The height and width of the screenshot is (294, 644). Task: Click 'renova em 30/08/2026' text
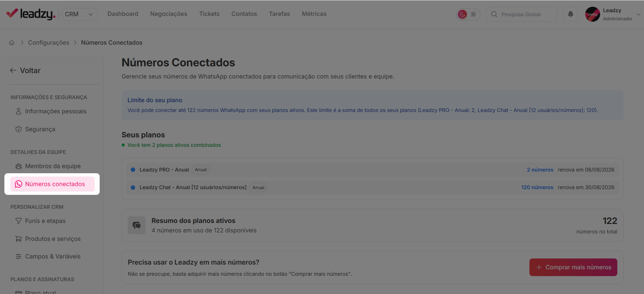click(x=586, y=187)
